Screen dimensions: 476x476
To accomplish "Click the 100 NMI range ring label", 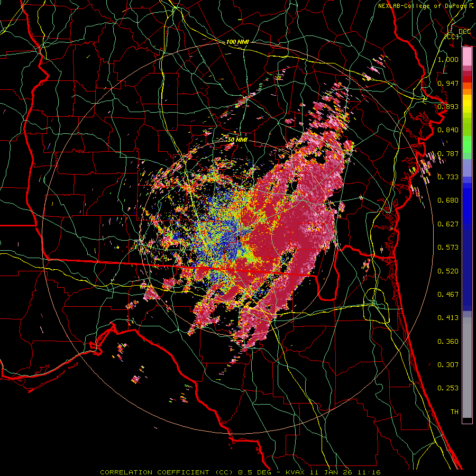I will 237,42.
